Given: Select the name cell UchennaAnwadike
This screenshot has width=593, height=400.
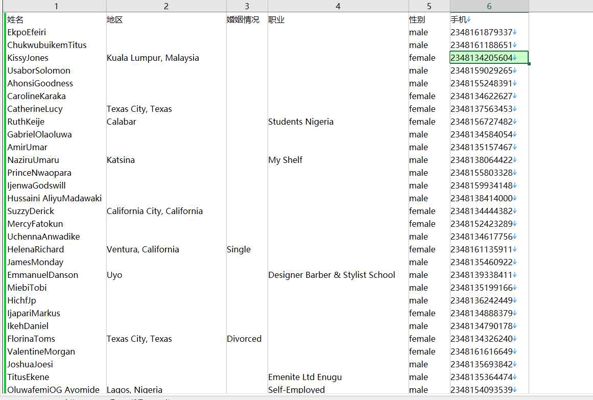Looking at the screenshot, I should (56, 237).
